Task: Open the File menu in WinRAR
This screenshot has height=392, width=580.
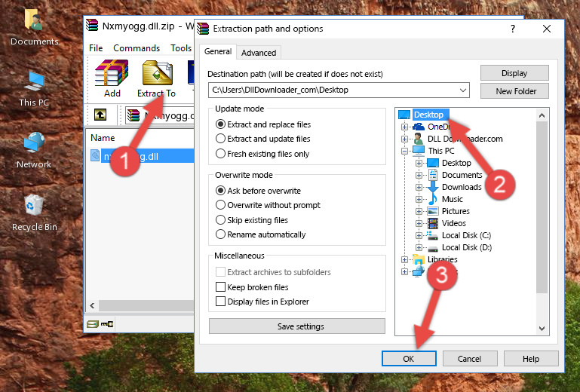Action: (96, 48)
